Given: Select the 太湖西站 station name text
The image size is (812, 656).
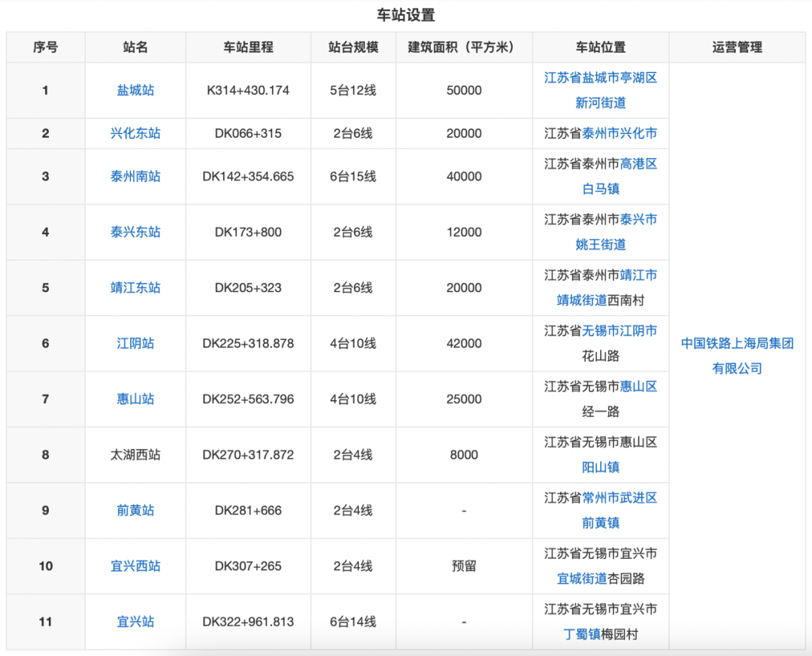Looking at the screenshot, I should click(x=135, y=454).
